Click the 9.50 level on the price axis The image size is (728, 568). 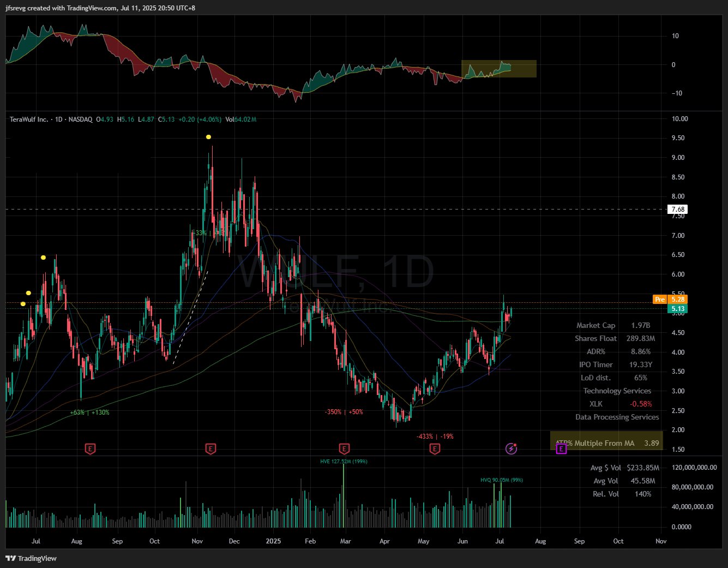click(x=678, y=138)
